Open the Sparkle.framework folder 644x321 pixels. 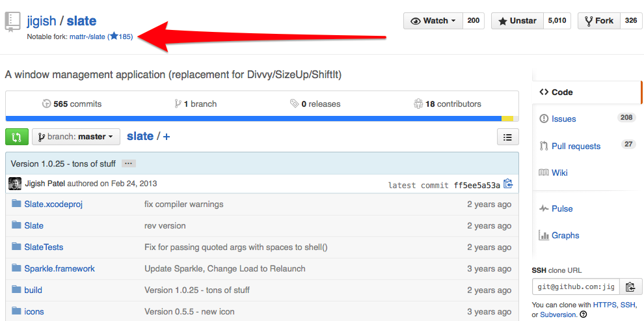coord(60,268)
